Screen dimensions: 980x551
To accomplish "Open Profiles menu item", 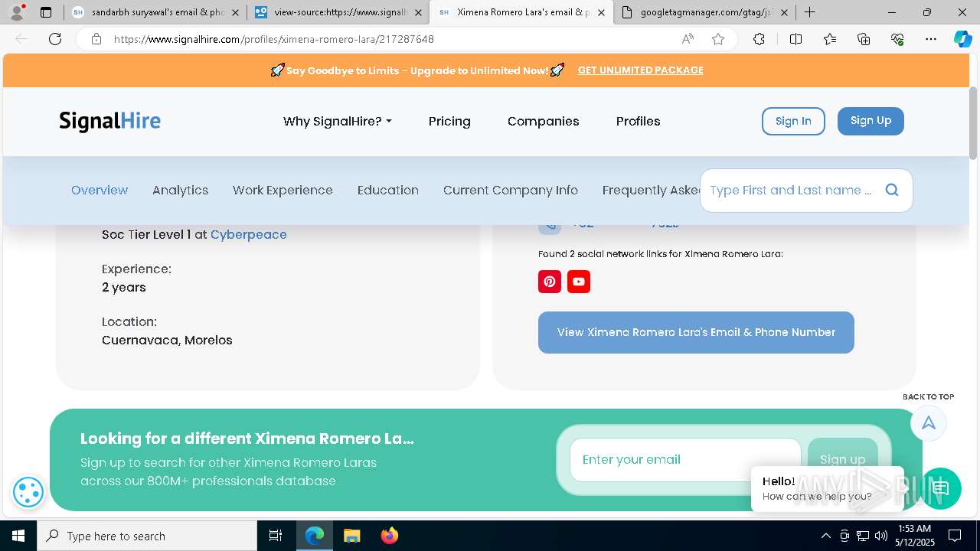I will pyautogui.click(x=638, y=121).
